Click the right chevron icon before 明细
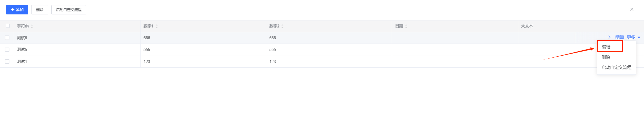 point(609,37)
